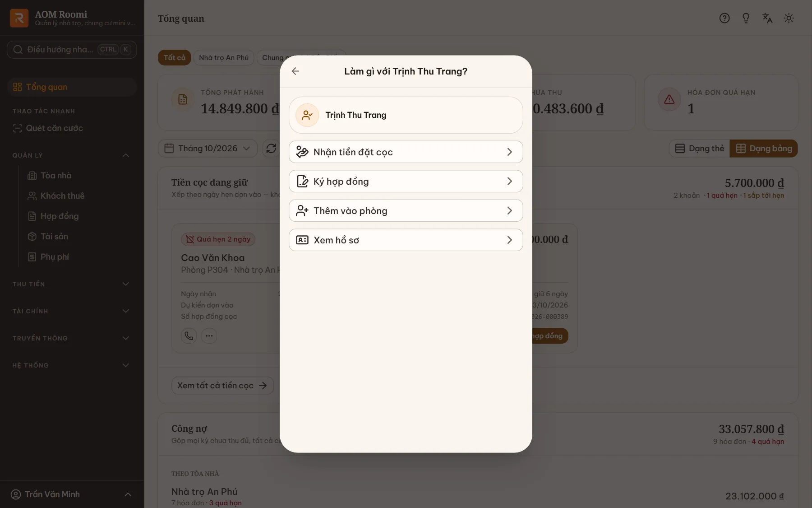Call Cao Văn Khoa via phone icon

(189, 336)
